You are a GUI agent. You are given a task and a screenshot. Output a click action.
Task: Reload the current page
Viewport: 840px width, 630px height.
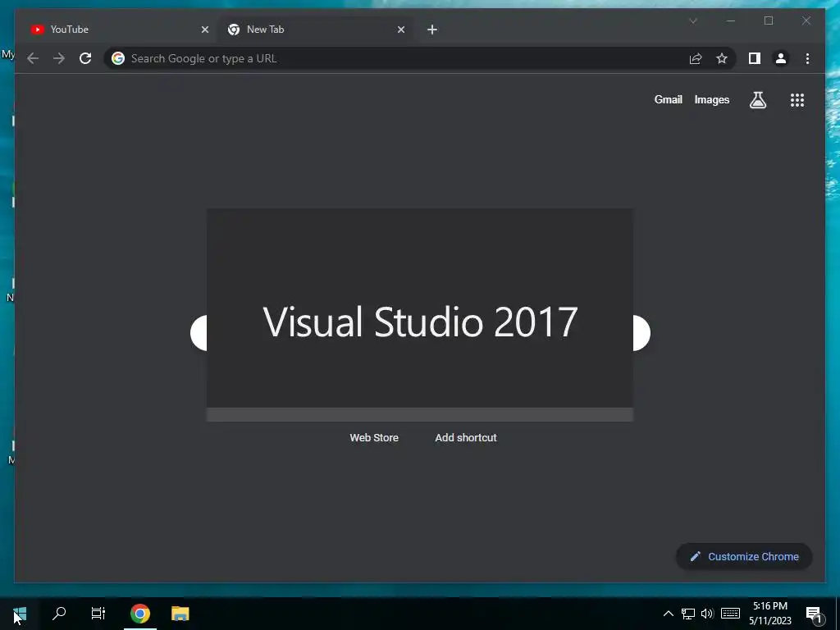pos(85,58)
